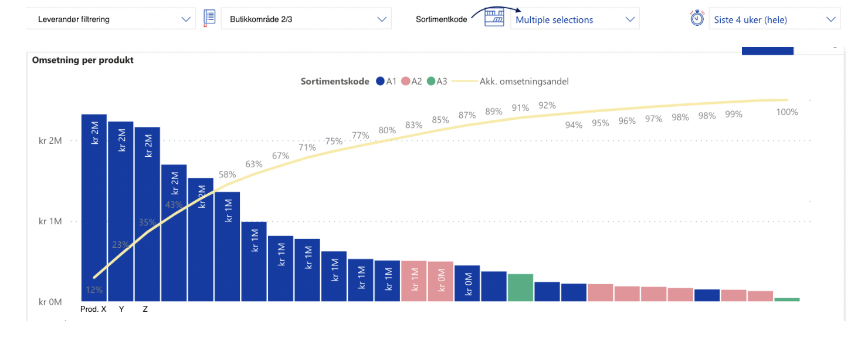Click the Omsetning per produkt chart title
This screenshot has width=868, height=337.
click(83, 60)
